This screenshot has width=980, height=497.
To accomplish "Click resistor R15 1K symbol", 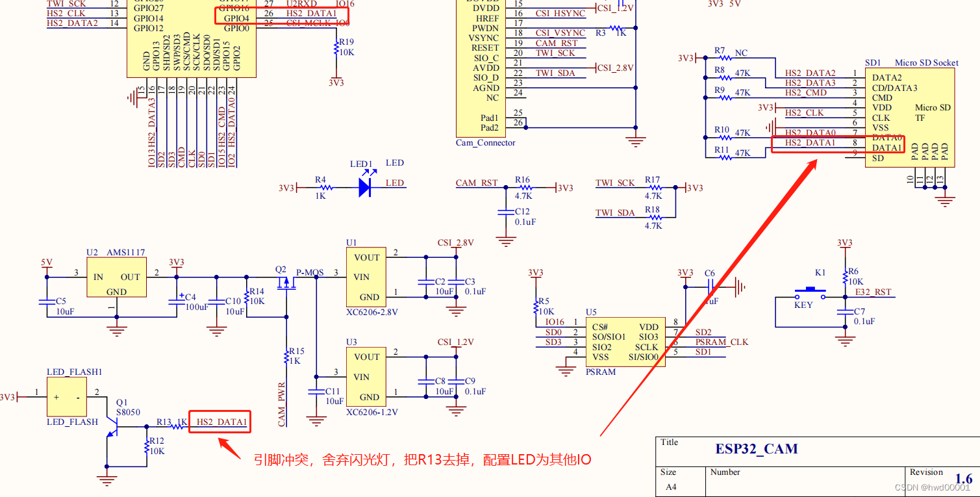I will click(286, 357).
